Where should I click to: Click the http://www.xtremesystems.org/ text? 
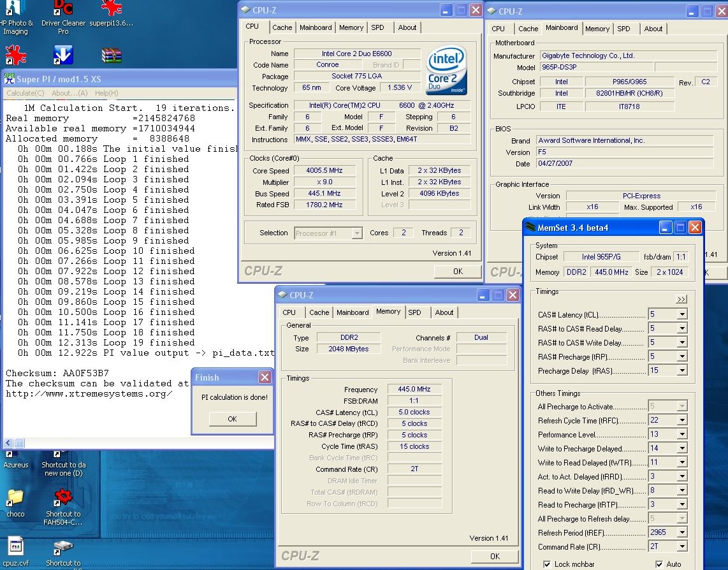coord(89,393)
